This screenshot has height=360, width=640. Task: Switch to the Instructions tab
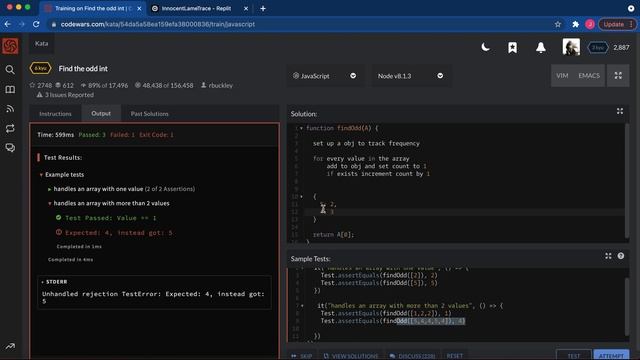[x=55, y=113]
